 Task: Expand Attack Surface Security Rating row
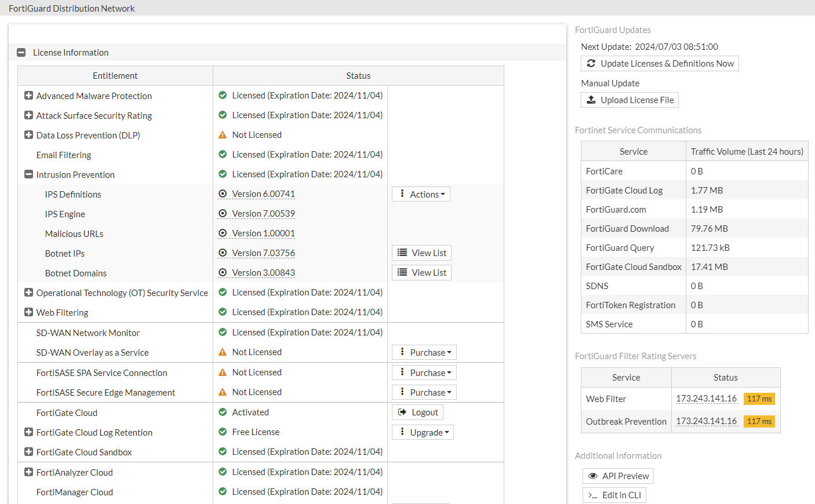pos(28,115)
